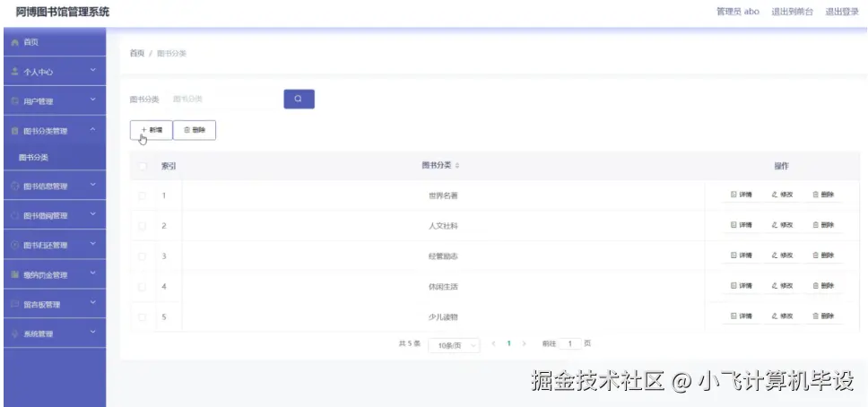Check the checkbox for row 2 人文社科

click(143, 226)
